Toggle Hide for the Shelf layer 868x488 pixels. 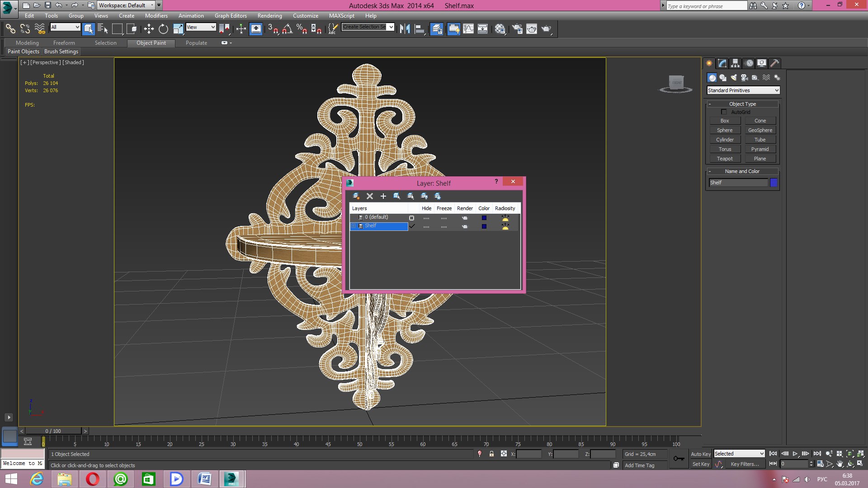(x=426, y=226)
